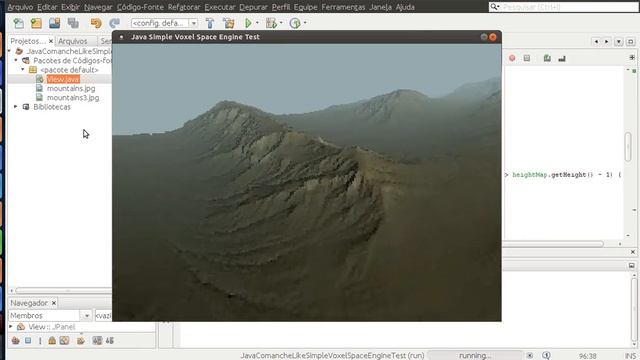Click the green comment icon in editor toolbar

[x=547, y=58]
